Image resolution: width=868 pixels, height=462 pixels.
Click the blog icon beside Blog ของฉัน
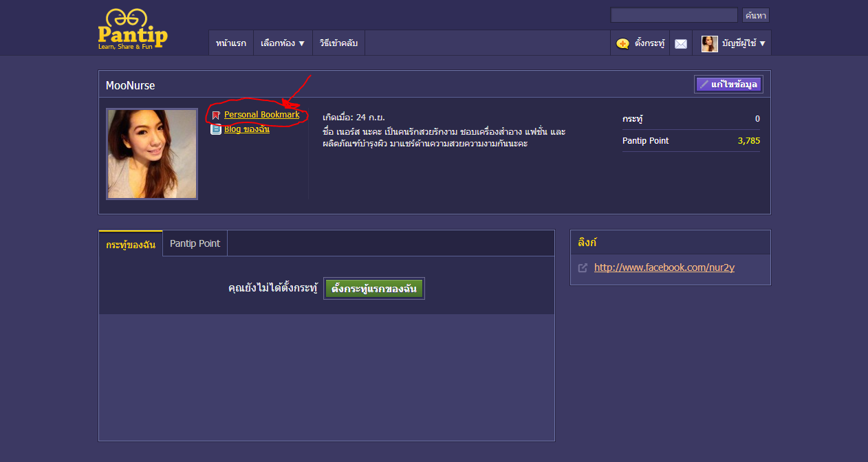coord(216,129)
